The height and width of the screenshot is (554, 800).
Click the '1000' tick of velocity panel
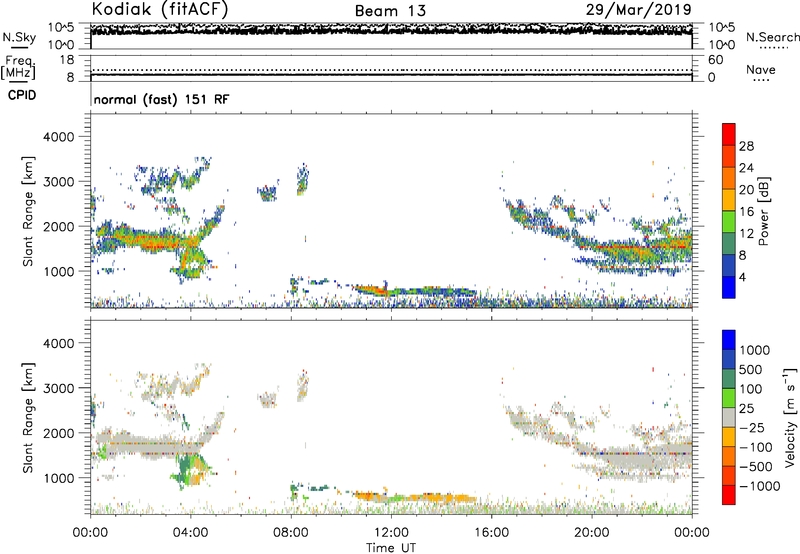59,478
